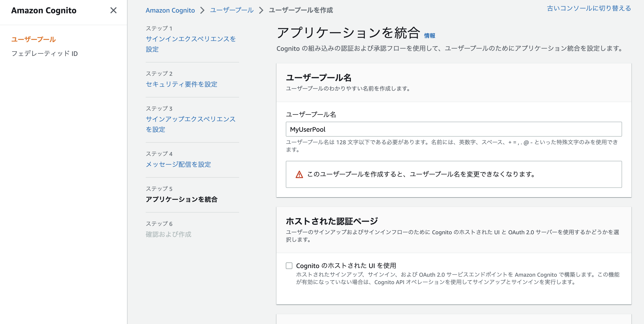The height and width of the screenshot is (324, 644).
Task: Click ユーザープール breadcrumb link
Action: click(231, 10)
